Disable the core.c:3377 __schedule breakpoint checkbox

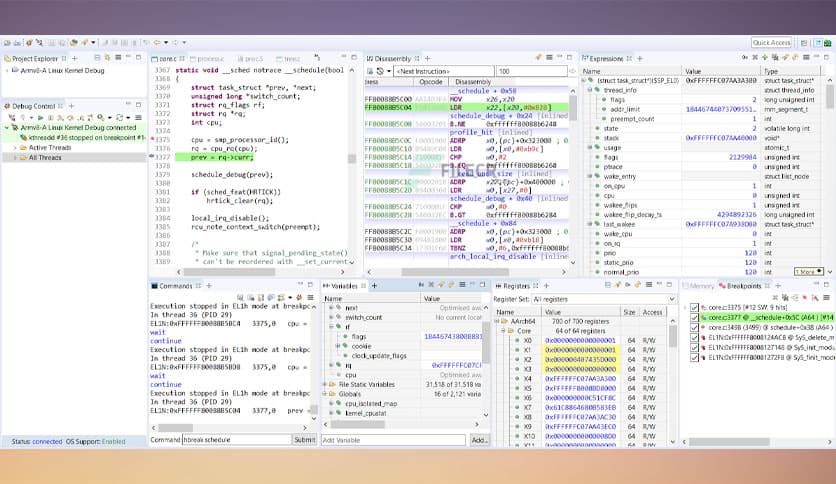pos(695,318)
